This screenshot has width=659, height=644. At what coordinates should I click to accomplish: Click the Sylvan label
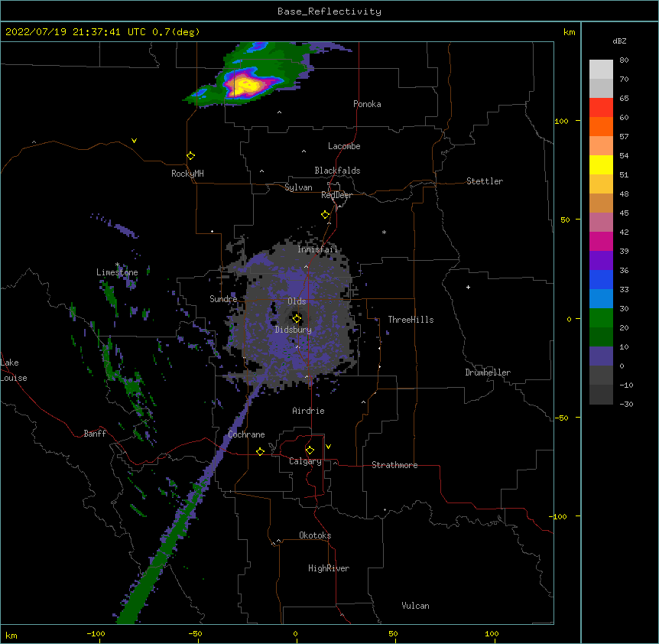[298, 187]
